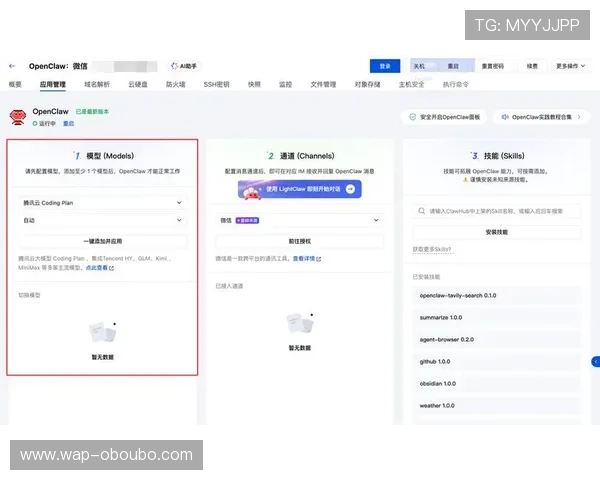Click the chevron after OpenClaw实践教程合集
The image size is (600, 480).
point(579,117)
